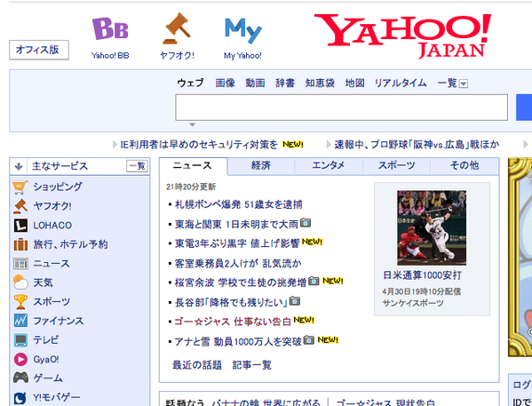Open headline 東海と関東 1日未明まで大雨
Screen dimensions: 532x406
(236, 224)
